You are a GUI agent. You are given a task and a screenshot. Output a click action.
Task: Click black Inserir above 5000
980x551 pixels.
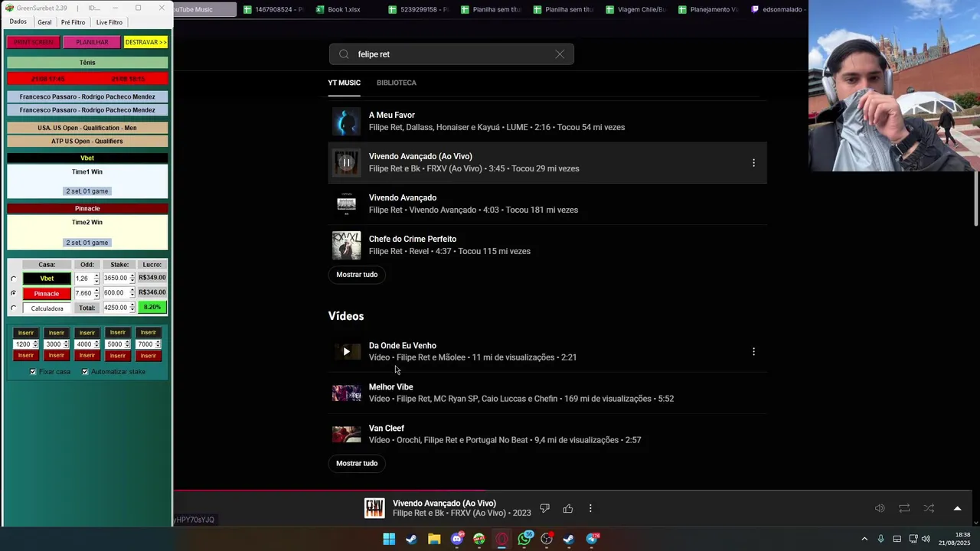117,333
